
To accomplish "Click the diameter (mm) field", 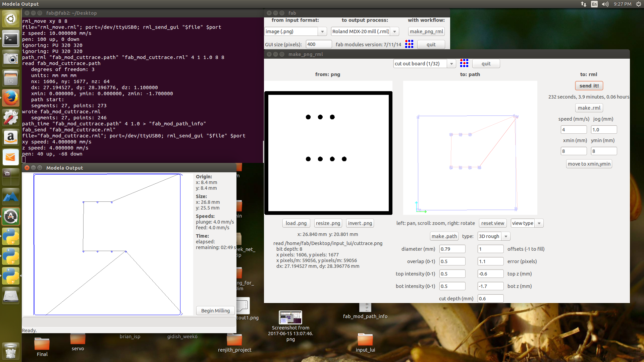I will pyautogui.click(x=452, y=249).
